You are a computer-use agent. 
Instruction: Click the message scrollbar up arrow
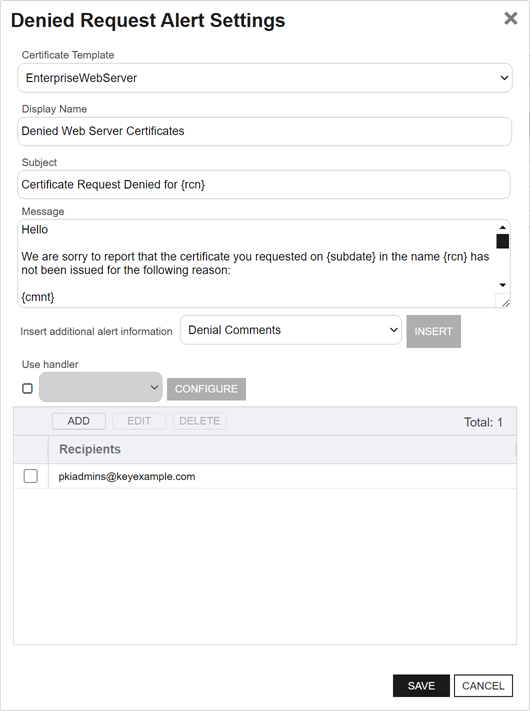tap(502, 228)
